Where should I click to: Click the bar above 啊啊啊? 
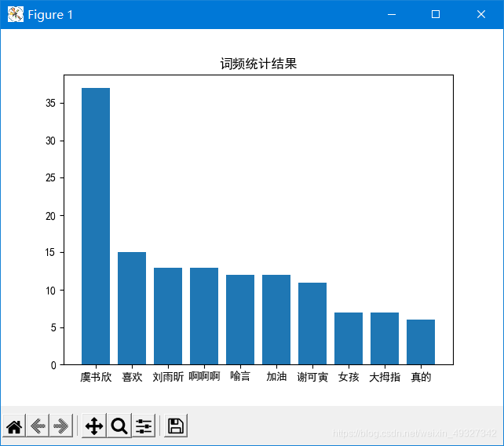[x=204, y=316]
